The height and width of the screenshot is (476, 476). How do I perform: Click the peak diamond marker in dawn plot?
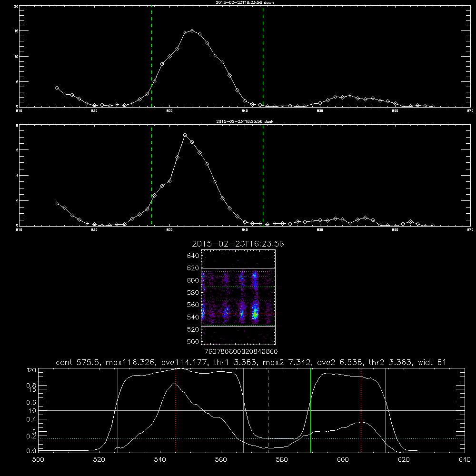[x=192, y=30]
